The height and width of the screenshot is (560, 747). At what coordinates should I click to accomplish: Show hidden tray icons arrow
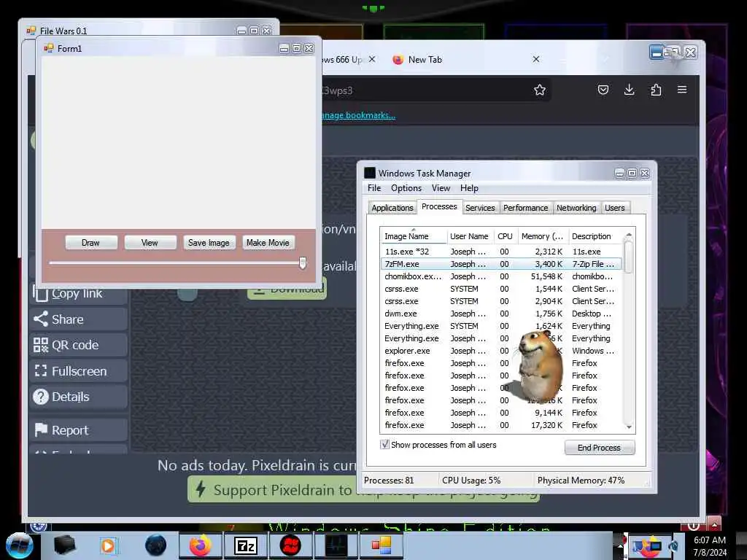tap(620, 546)
